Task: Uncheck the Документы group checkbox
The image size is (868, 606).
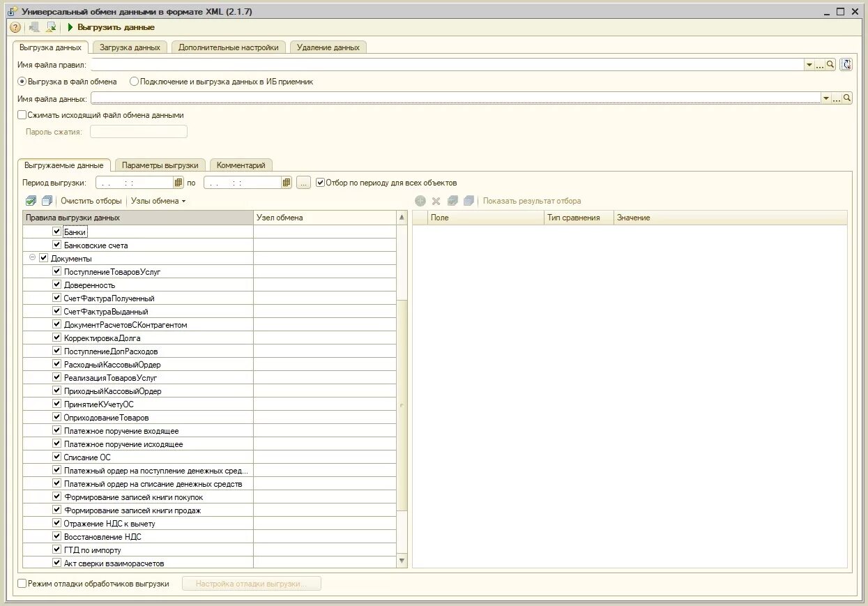Action: (44, 258)
